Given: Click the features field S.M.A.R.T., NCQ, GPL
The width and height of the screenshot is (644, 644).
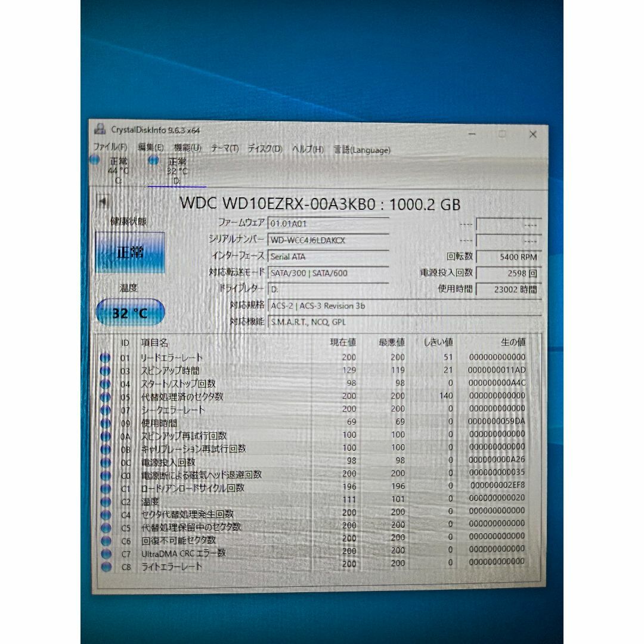Looking at the screenshot, I should (x=404, y=322).
